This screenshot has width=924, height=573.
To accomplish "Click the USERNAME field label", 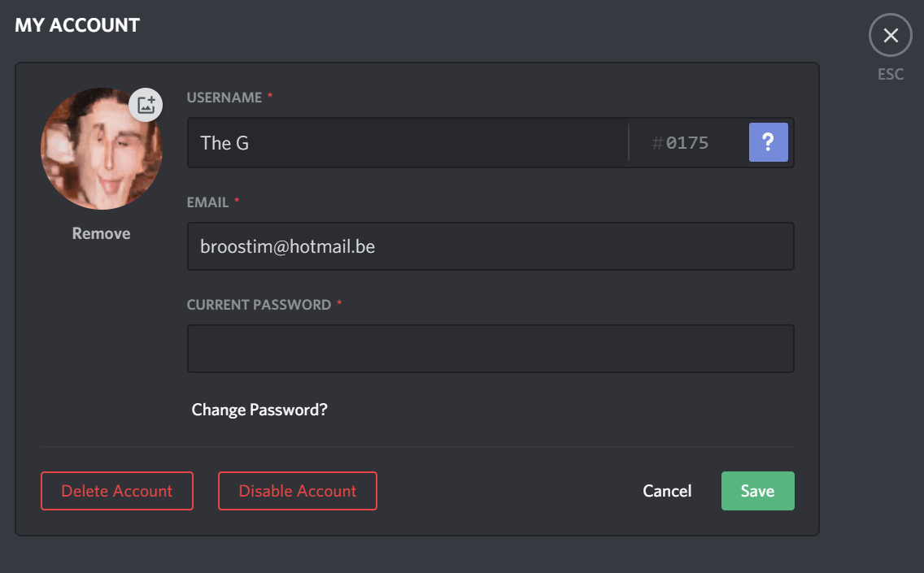I will 224,98.
